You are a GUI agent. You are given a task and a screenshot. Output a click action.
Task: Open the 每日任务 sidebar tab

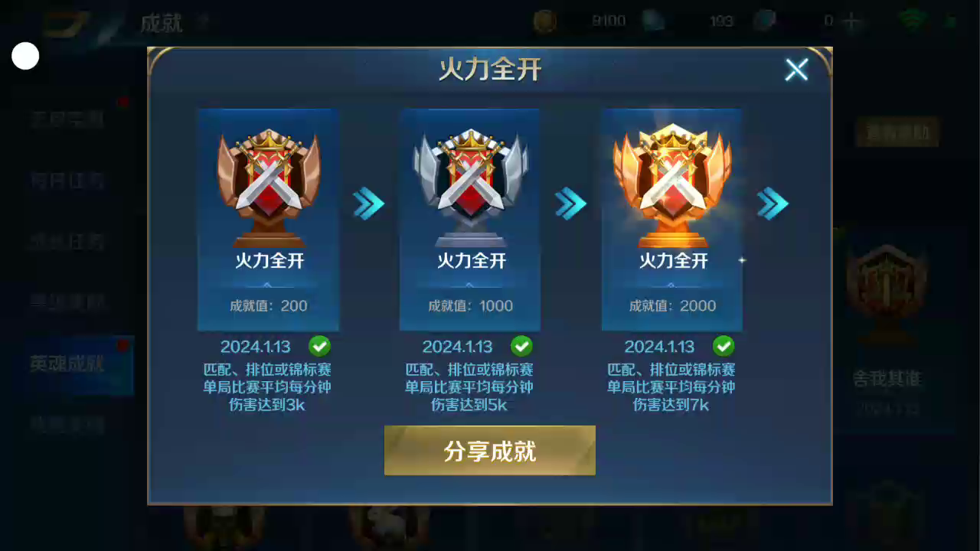point(67,181)
